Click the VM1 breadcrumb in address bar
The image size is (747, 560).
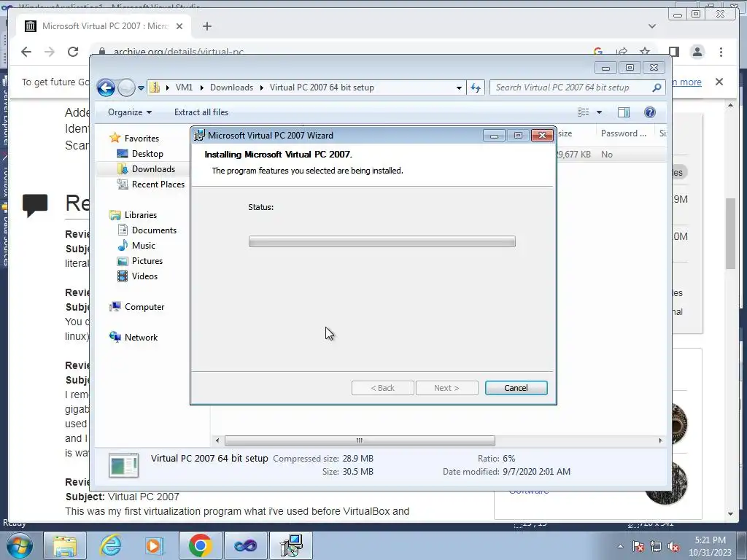[x=184, y=87]
